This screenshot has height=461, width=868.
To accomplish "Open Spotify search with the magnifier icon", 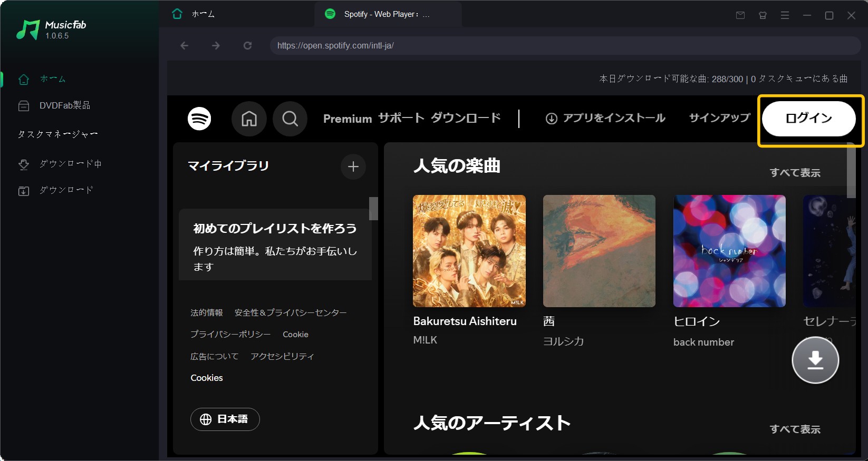I will point(290,119).
